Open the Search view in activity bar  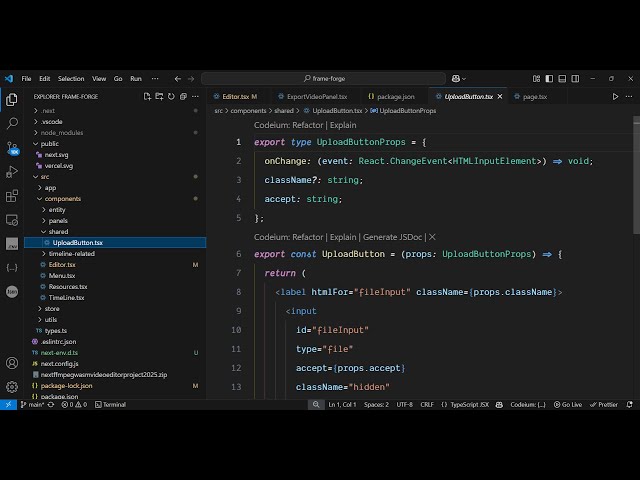12,123
